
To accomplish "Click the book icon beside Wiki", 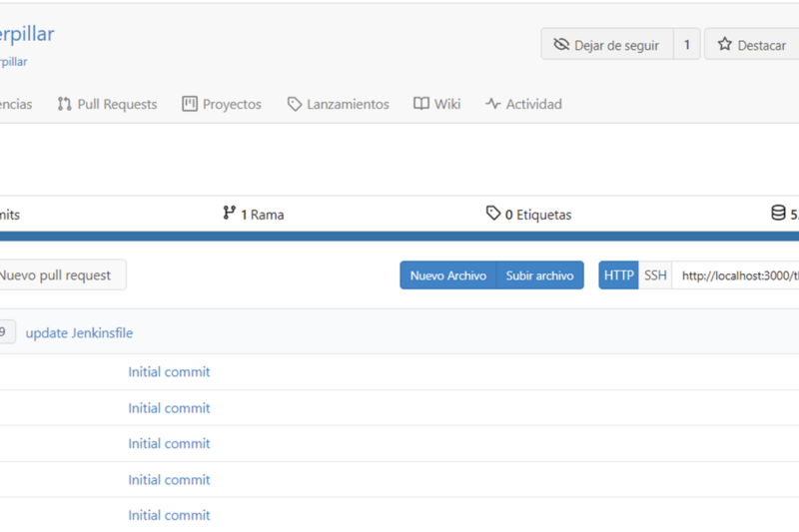I will 420,104.
